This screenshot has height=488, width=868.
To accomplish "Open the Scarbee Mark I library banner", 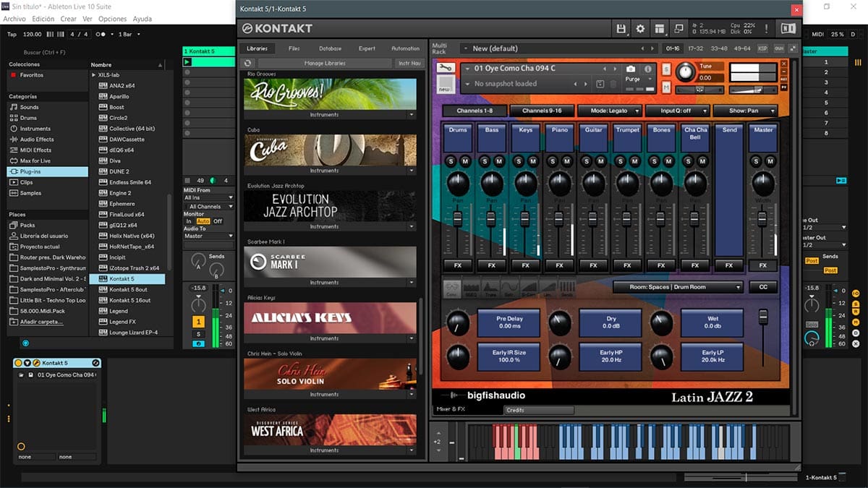I will tap(330, 262).
